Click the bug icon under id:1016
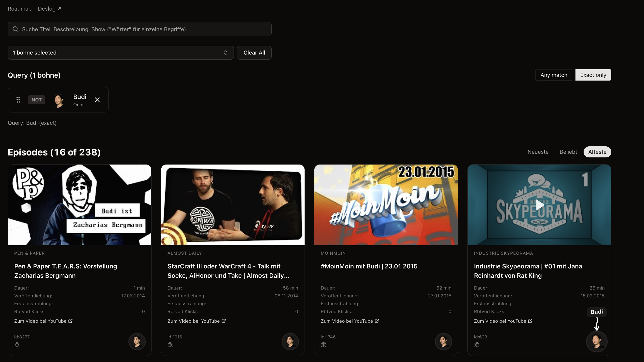Screen dimensions: 644x362 point(170,345)
